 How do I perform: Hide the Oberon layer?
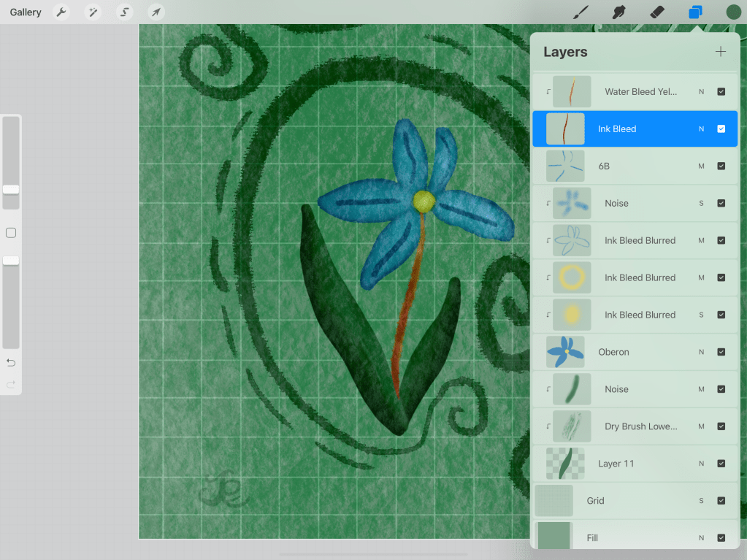[721, 352]
